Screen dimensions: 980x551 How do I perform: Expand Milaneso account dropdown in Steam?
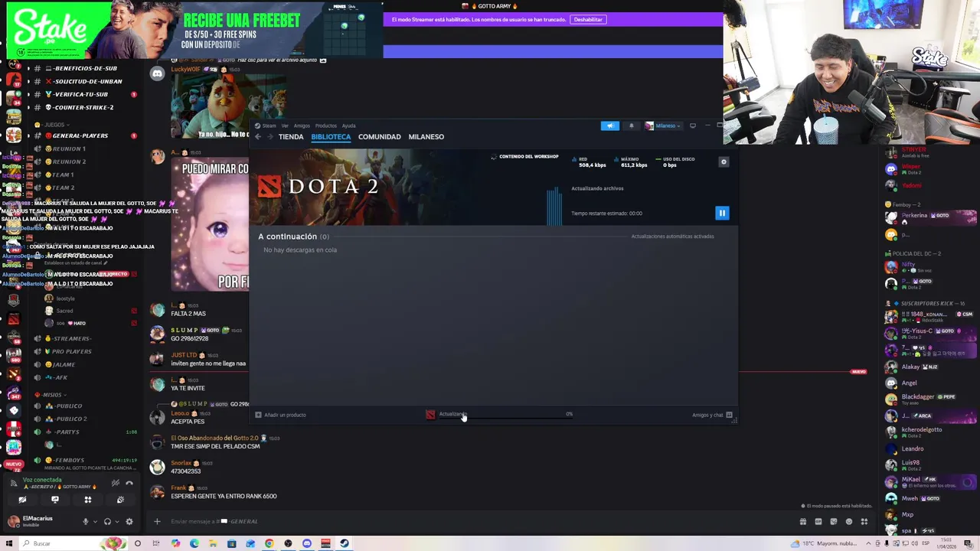coord(664,126)
